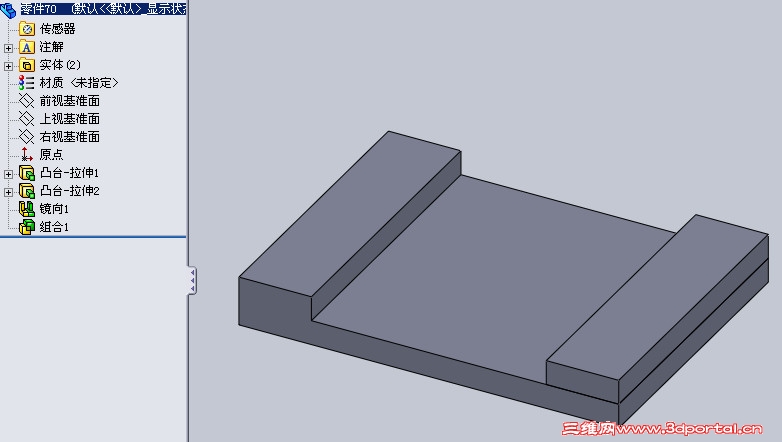Expand the 凸台-拉伸1 feature

point(8,174)
